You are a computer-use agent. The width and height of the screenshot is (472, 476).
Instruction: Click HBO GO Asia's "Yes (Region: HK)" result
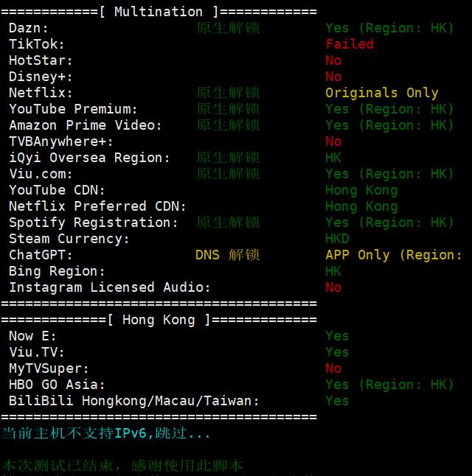click(389, 385)
